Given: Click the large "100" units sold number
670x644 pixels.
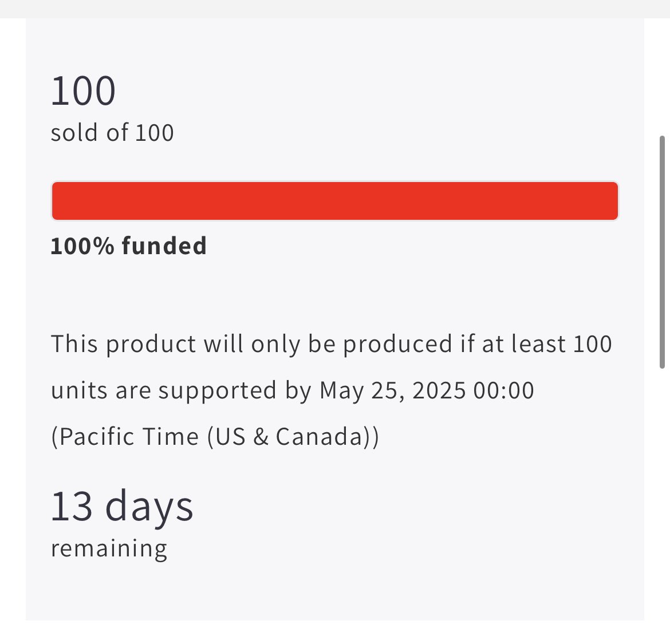Looking at the screenshot, I should (x=84, y=91).
